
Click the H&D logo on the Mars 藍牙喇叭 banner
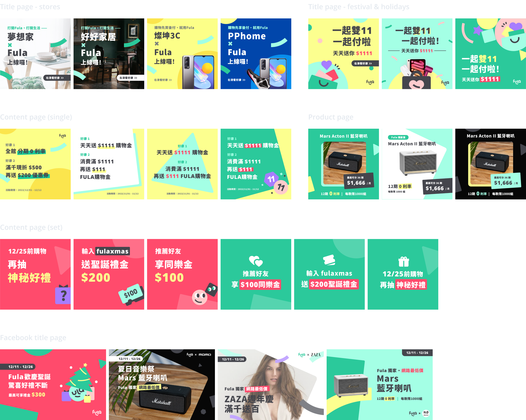(x=426, y=413)
